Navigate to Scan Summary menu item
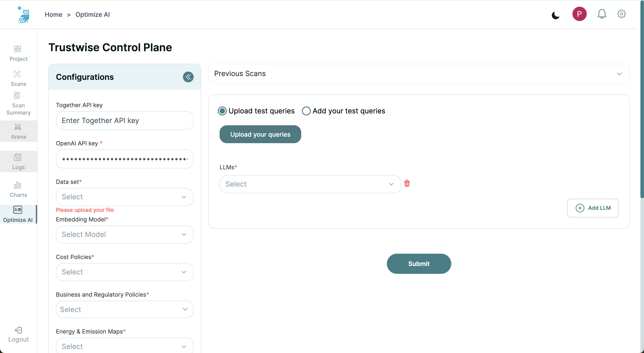The image size is (644, 353). [x=18, y=104]
